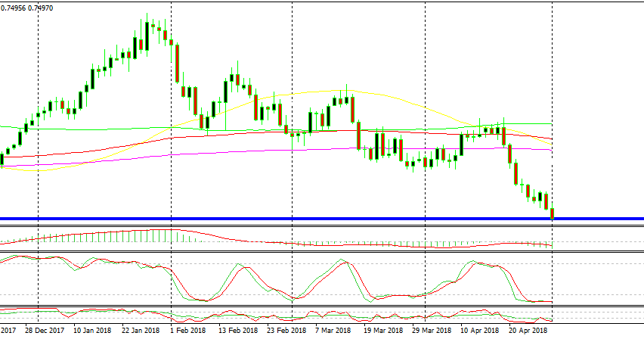This screenshot has height=339, width=644.
Task: Select the 28 Dec 2017 date label
Action: pos(45,331)
